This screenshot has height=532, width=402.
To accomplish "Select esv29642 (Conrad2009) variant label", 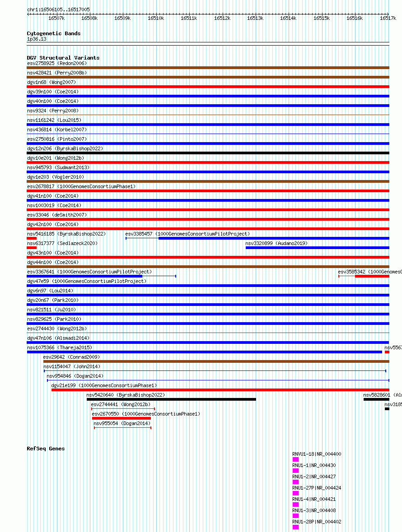I will point(71,358).
